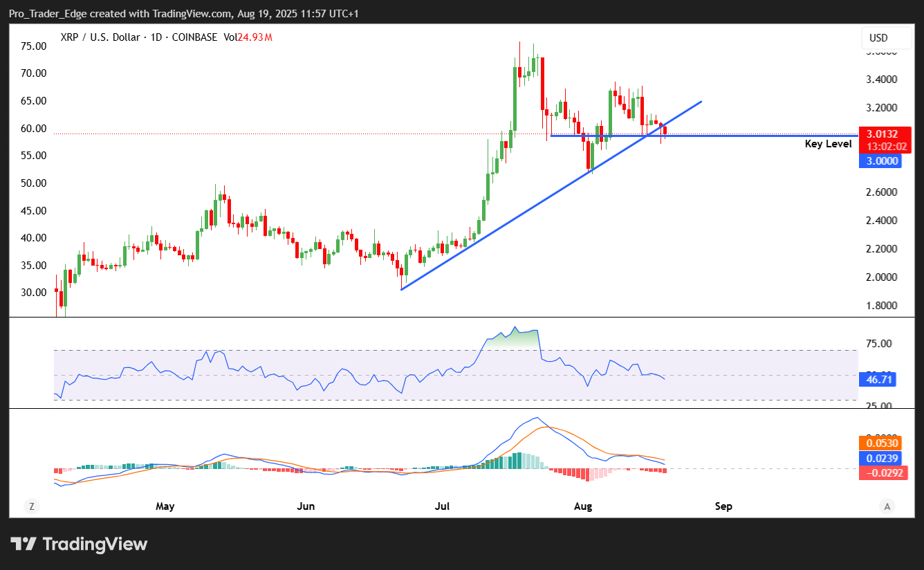The height and width of the screenshot is (570, 924).
Task: Click the 75.00 left axis label
Action: pyautogui.click(x=35, y=46)
